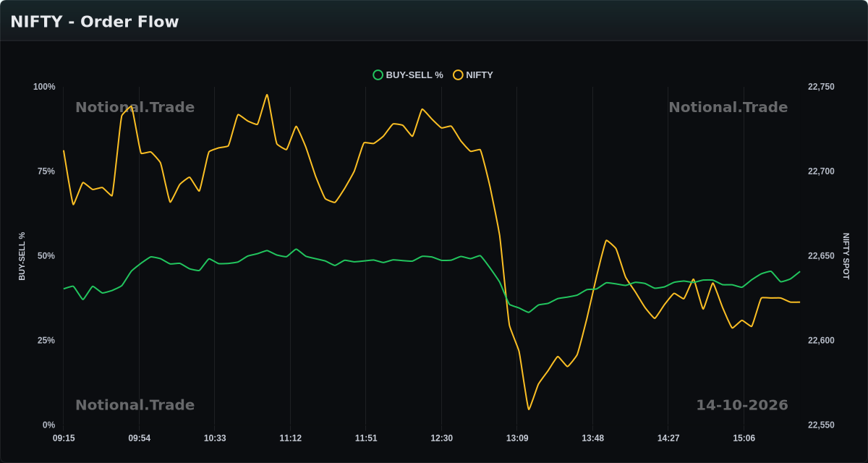Viewport: 868px width, 463px height.
Task: Select the 22,700 right axis label
Action: [821, 171]
